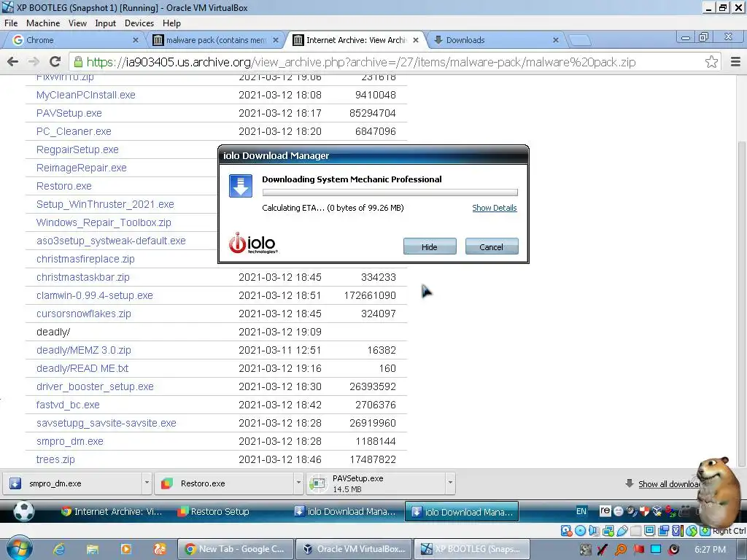Screen dimensions: 747x560
Task: Click the PAVSetup.exe download item icon
Action: (x=318, y=484)
